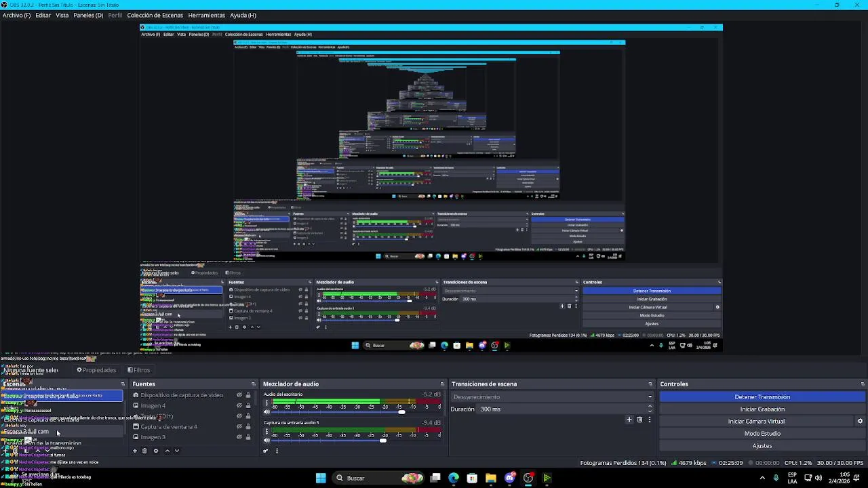Toggle visibility of Captura de ventana 4
868x488 pixels.
[239, 426]
